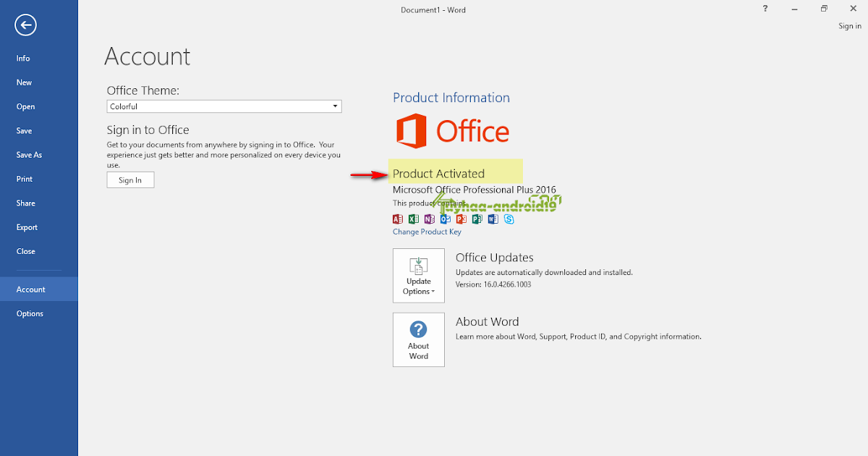Image resolution: width=868 pixels, height=456 pixels.
Task: Click Sign in link at top right
Action: coord(850,26)
